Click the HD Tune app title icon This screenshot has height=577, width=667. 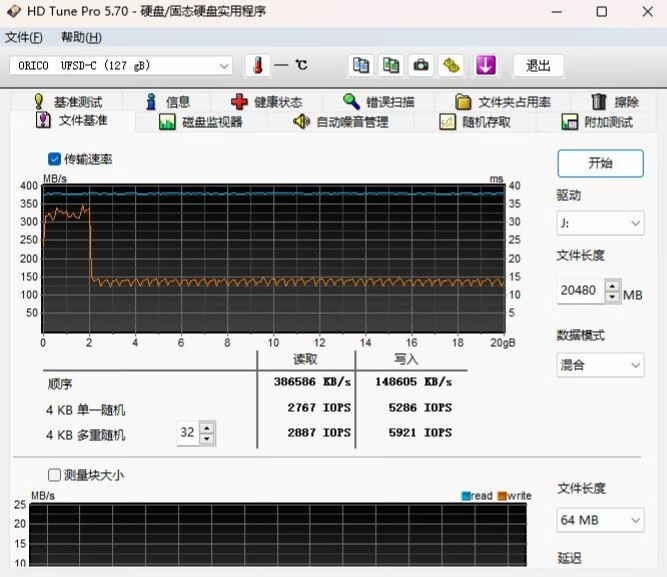pyautogui.click(x=13, y=11)
